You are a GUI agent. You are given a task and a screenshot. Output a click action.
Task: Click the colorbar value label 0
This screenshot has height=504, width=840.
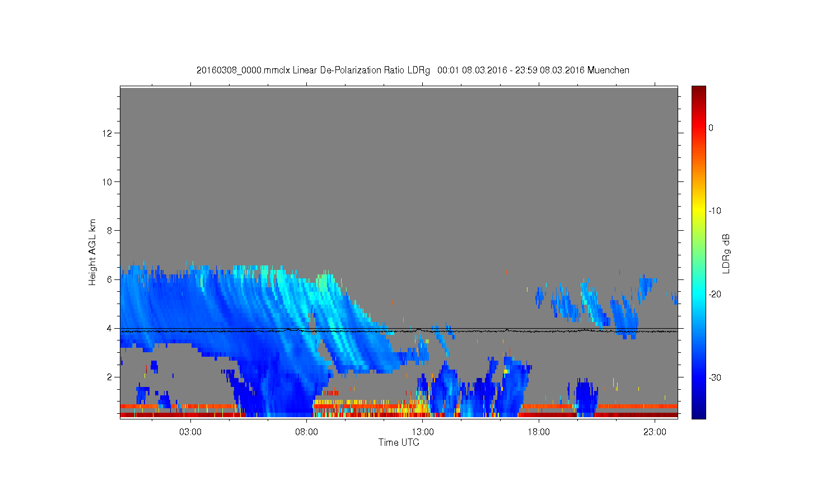[x=711, y=128]
